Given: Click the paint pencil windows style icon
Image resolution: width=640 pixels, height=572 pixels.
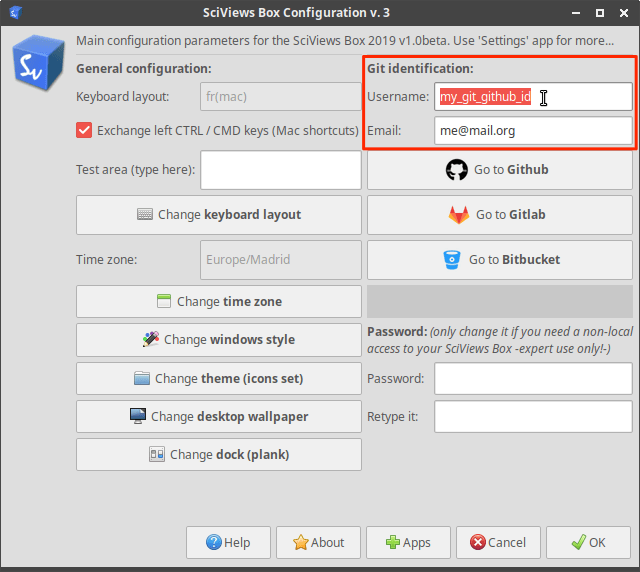Looking at the screenshot, I should tap(151, 339).
